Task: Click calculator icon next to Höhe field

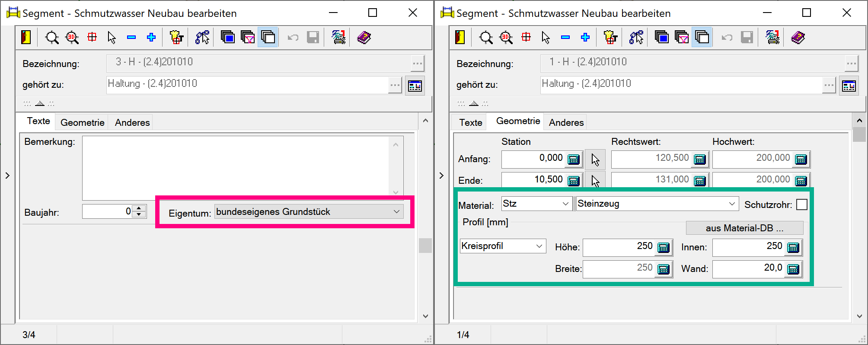Action: click(663, 247)
